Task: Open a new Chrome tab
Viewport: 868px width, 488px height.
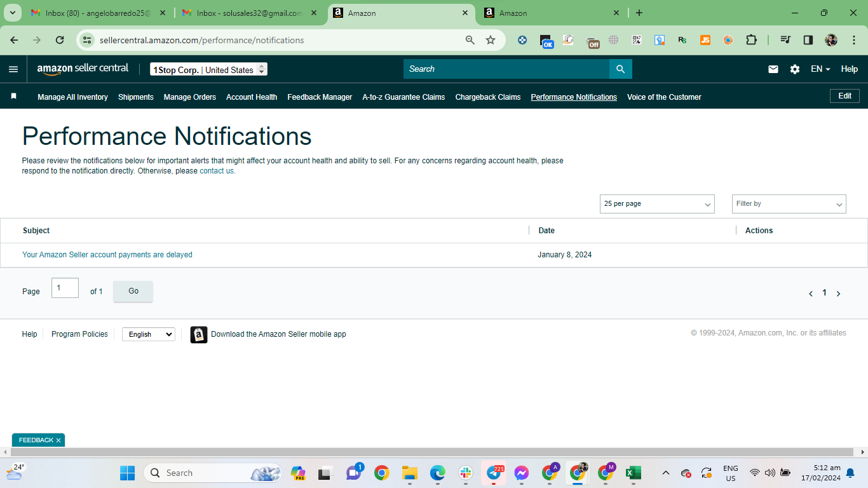Action: click(x=639, y=13)
